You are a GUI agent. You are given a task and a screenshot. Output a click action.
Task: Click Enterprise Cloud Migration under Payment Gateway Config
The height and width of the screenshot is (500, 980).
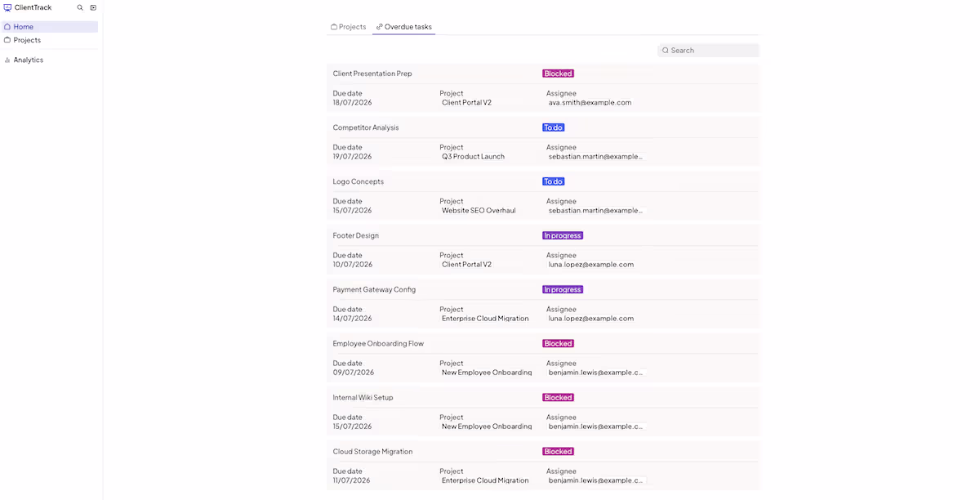tap(485, 319)
